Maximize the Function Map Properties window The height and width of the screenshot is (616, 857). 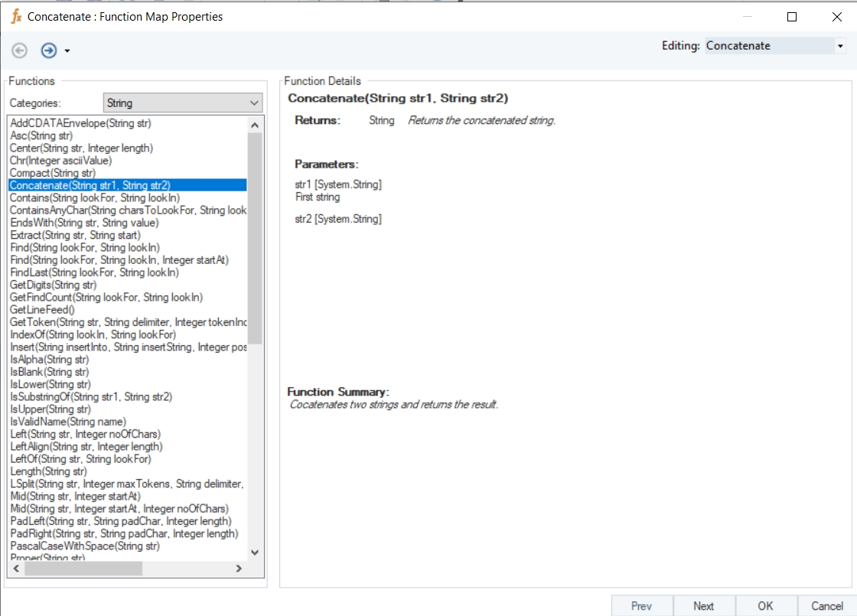point(792,17)
